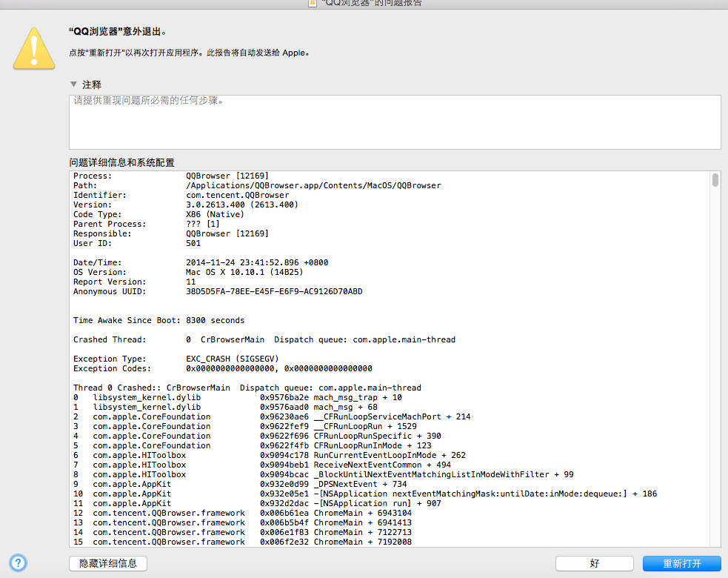
Task: Click the document icon in the title bar
Action: tap(313, 3)
